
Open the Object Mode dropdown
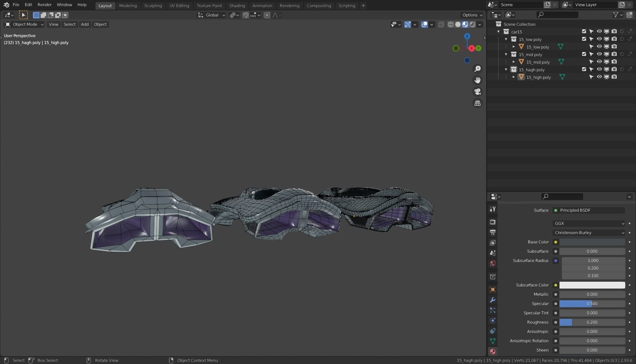click(x=24, y=24)
